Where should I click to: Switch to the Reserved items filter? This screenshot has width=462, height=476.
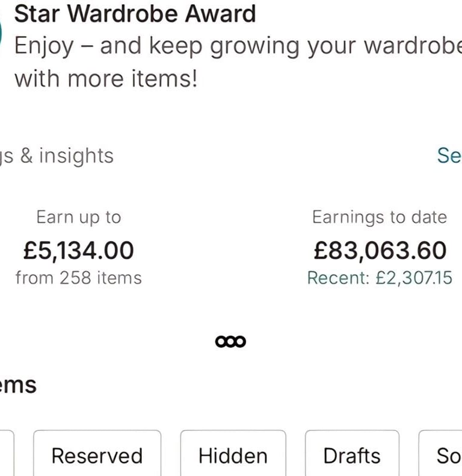97,453
